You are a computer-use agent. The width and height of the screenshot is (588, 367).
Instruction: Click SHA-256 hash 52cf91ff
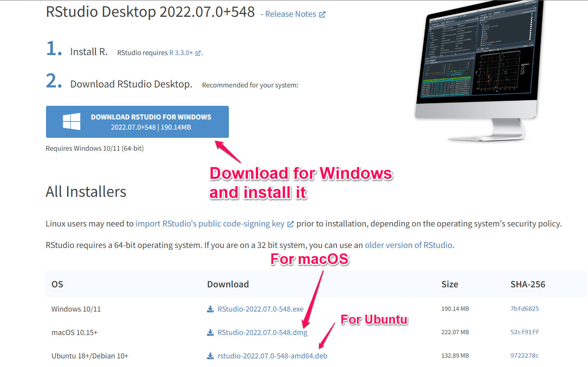pyautogui.click(x=524, y=332)
